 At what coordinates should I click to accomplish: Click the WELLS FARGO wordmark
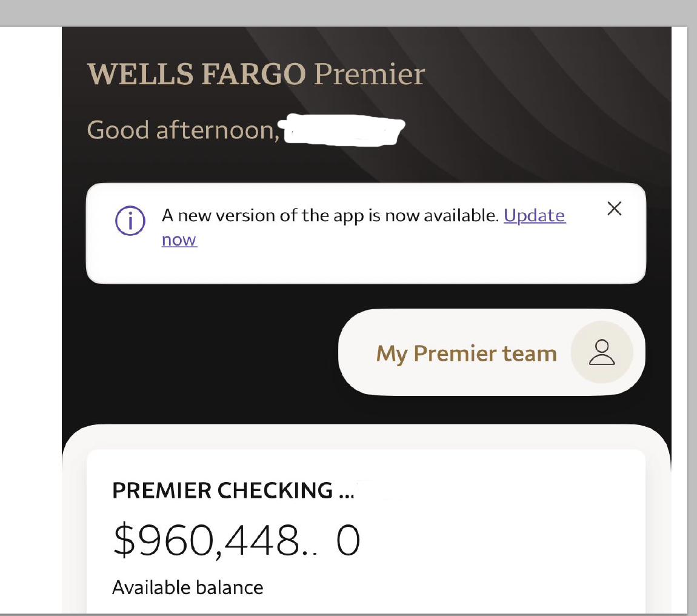[x=197, y=74]
